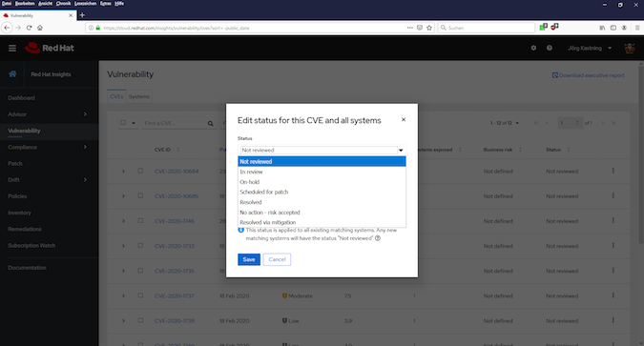Viewport: 644px width, 346px height.
Task: Open the 1-12 of 12 per-page dropdown
Action: pos(505,123)
